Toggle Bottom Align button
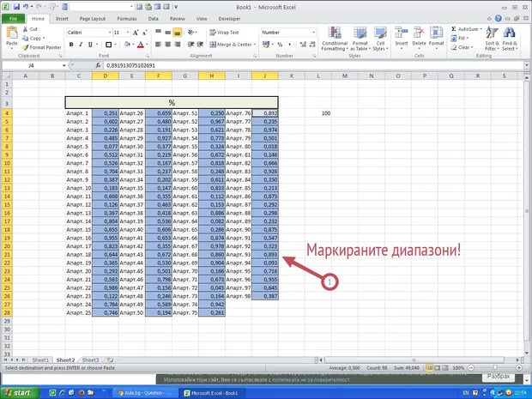 pos(177,33)
